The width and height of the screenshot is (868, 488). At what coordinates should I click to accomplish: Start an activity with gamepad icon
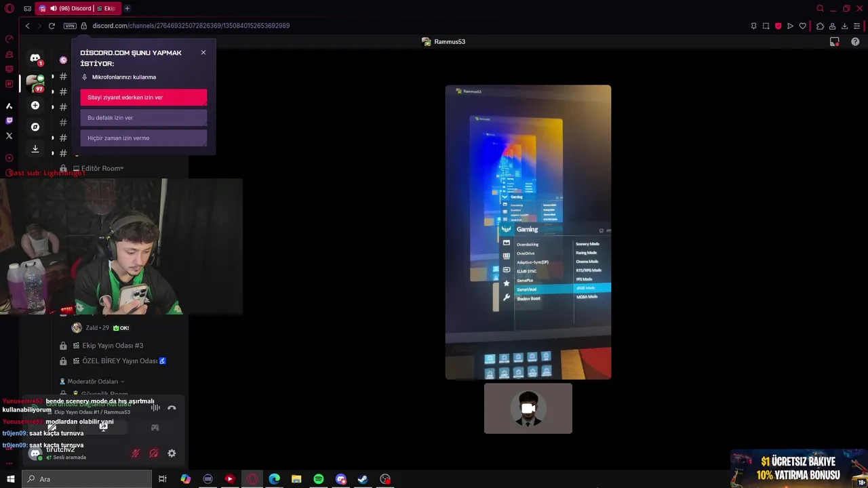click(x=155, y=428)
